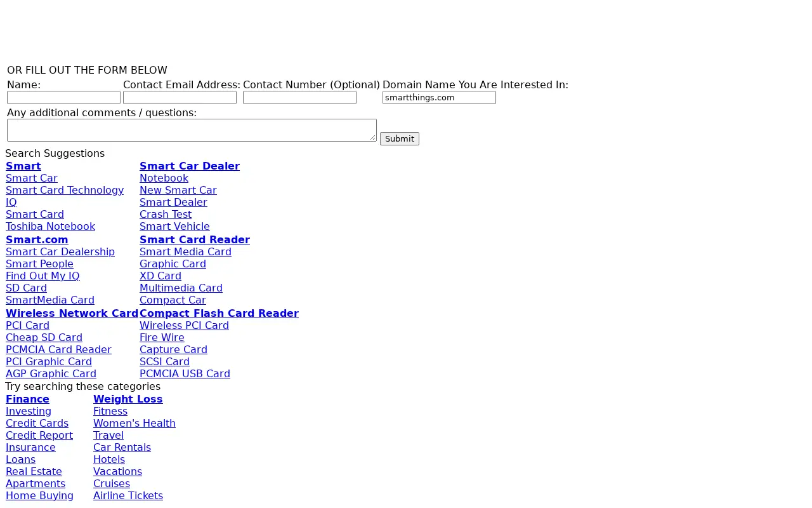The image size is (812, 508).
Task: Follow the Apartments link
Action: click(x=36, y=484)
